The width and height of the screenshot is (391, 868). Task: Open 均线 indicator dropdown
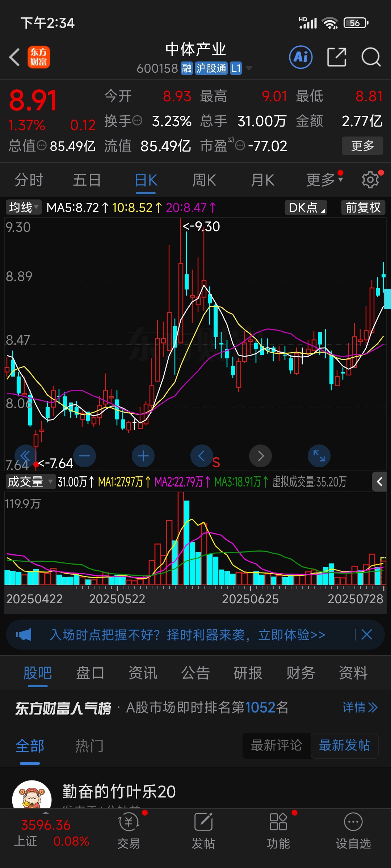tap(24, 207)
